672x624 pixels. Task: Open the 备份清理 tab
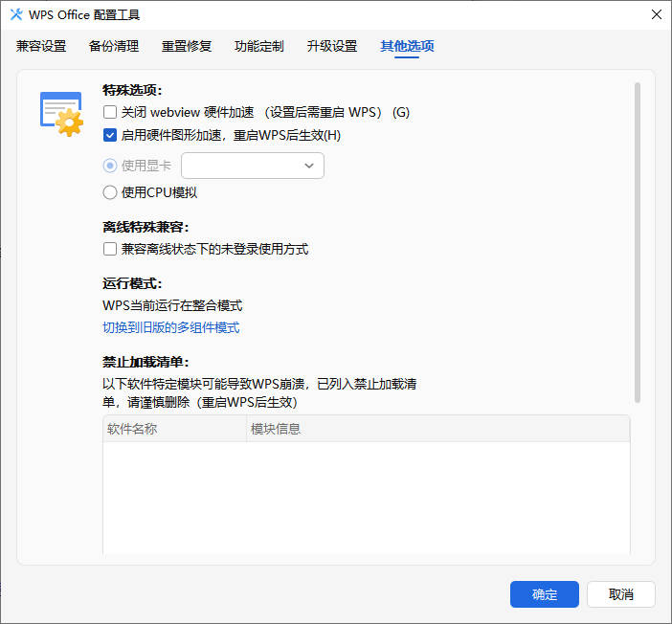point(114,46)
